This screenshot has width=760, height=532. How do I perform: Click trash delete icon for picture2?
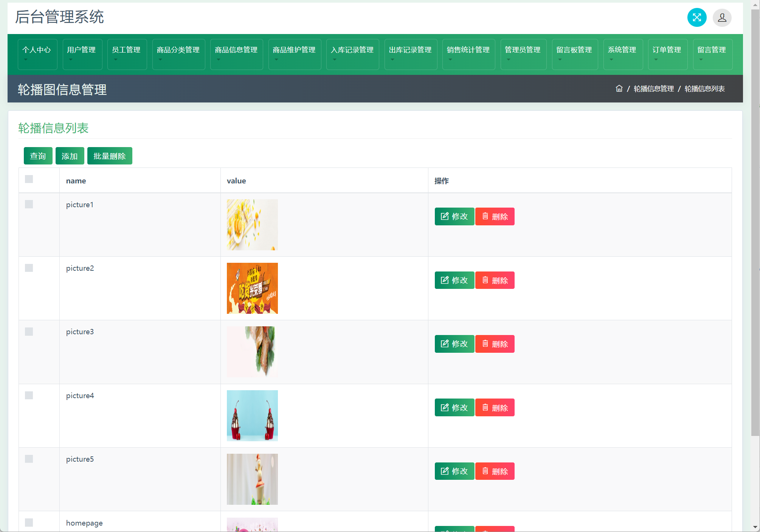485,280
